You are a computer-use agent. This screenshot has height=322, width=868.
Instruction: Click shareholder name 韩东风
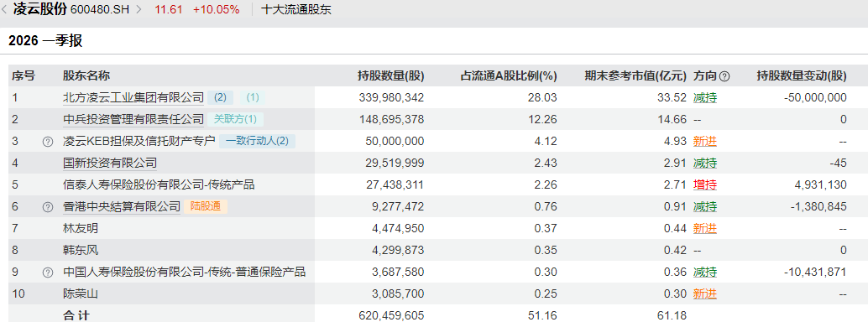pyautogui.click(x=81, y=250)
